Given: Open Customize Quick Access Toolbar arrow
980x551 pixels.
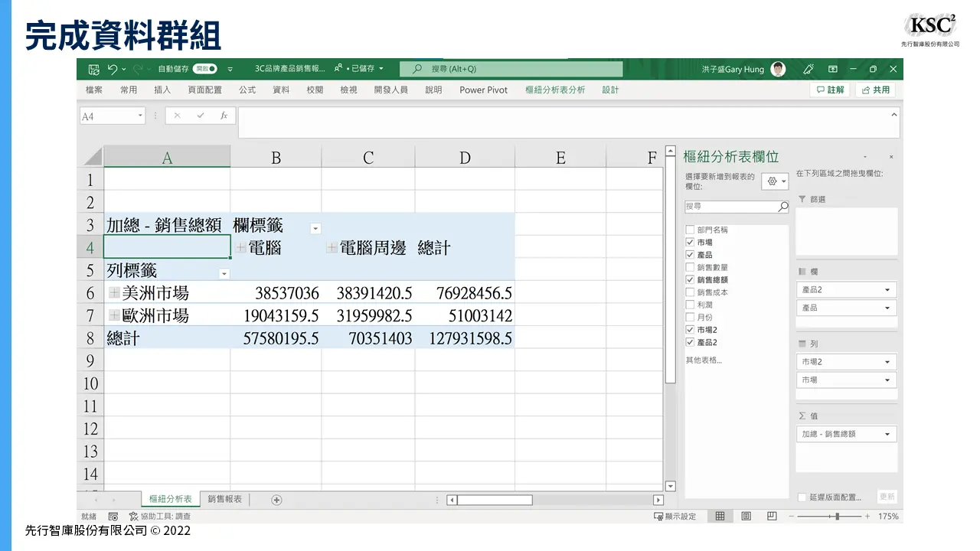Looking at the screenshot, I should 231,69.
